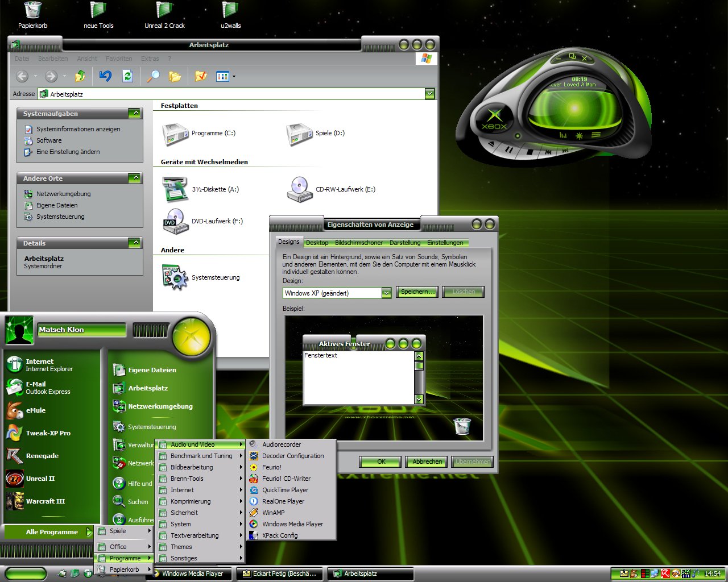Screen dimensions: 728x582
Task: Open RealOne Player menu entry
Action: 292,501
